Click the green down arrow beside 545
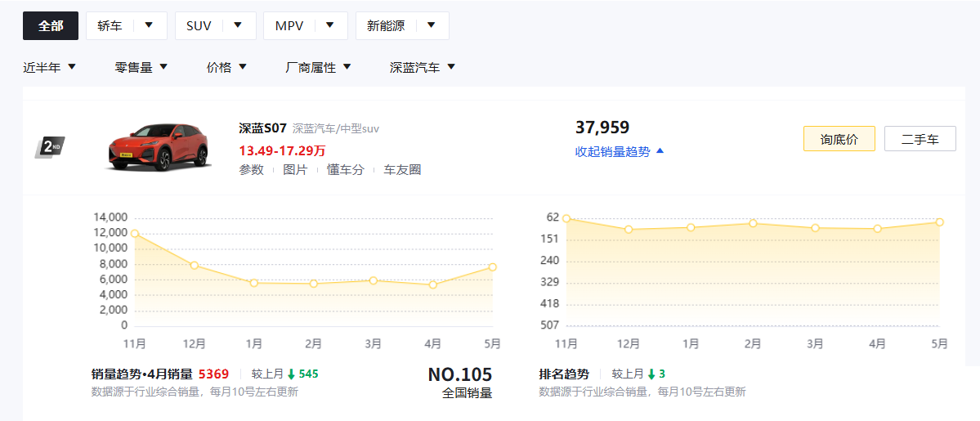980x421 pixels. pyautogui.click(x=291, y=374)
